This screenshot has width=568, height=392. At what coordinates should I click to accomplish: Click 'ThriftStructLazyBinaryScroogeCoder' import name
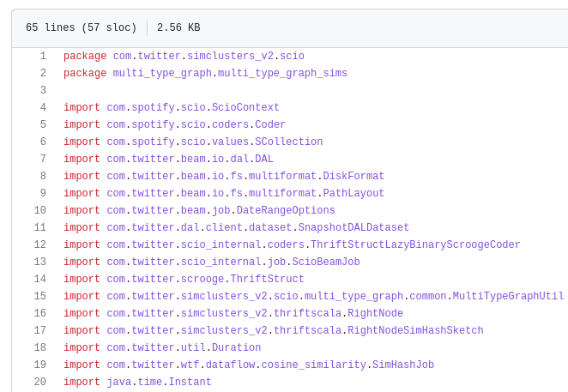[415, 244]
